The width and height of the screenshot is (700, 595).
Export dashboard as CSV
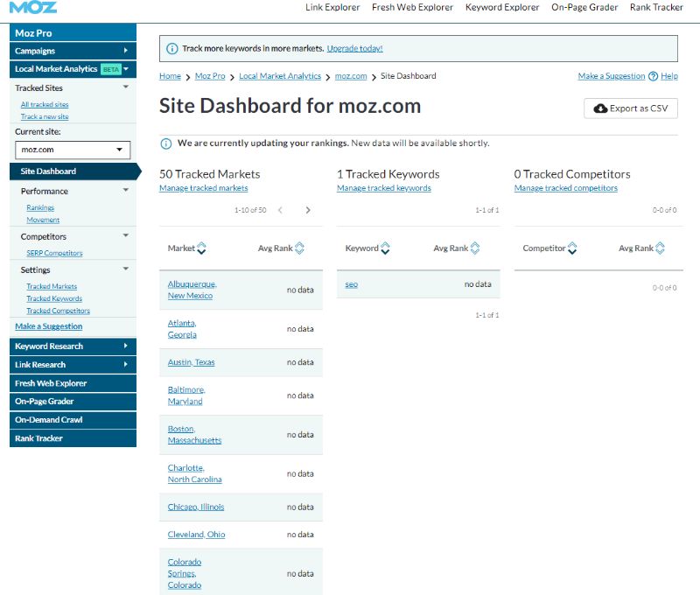point(630,108)
